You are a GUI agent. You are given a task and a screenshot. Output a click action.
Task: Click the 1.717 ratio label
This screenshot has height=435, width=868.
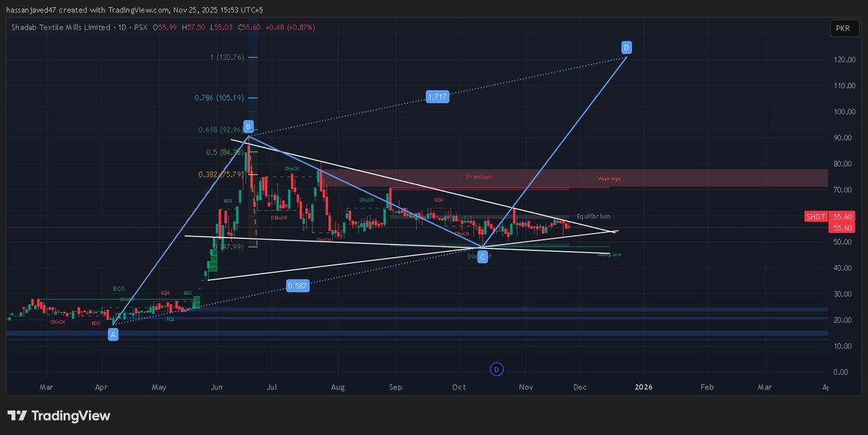click(x=437, y=96)
